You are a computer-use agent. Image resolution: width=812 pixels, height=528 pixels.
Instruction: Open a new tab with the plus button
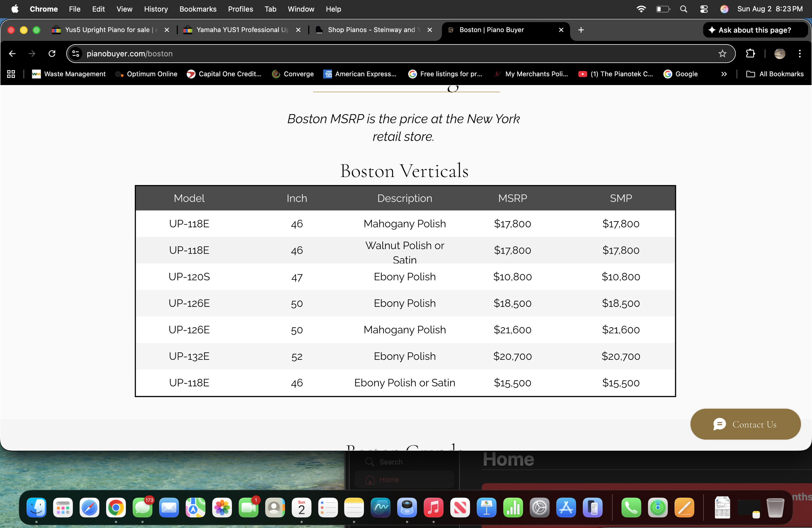(x=581, y=30)
